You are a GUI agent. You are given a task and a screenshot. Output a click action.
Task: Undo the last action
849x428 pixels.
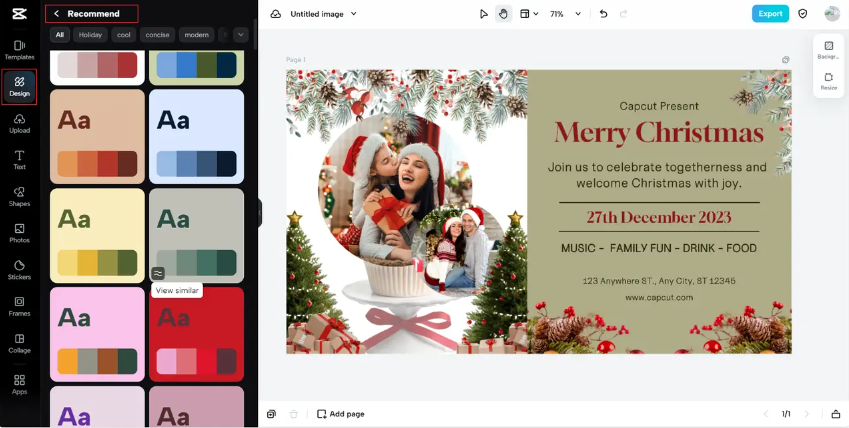click(604, 14)
